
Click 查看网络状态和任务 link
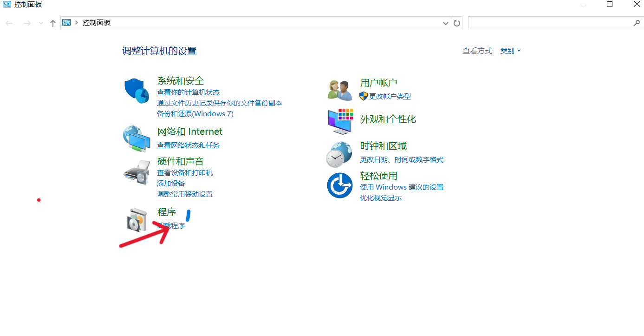(x=189, y=145)
